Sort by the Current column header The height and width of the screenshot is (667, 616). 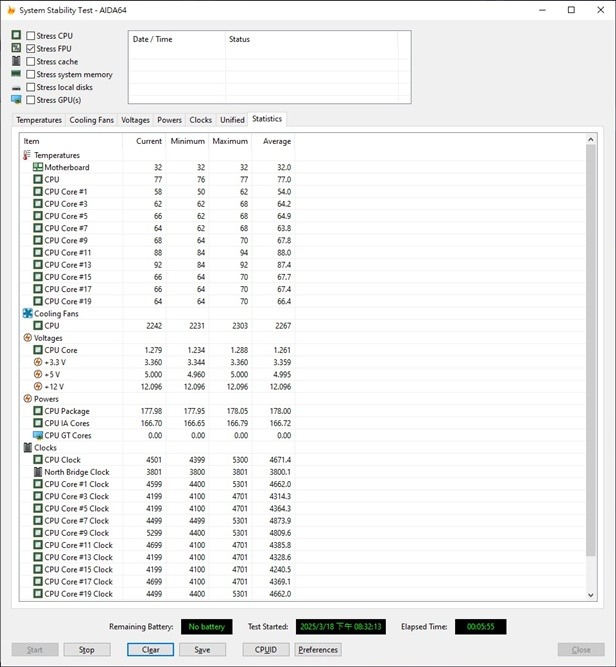click(x=144, y=141)
